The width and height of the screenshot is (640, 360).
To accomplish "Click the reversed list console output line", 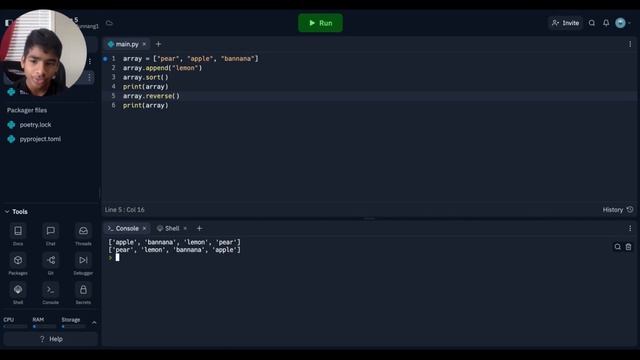I will point(174,250).
